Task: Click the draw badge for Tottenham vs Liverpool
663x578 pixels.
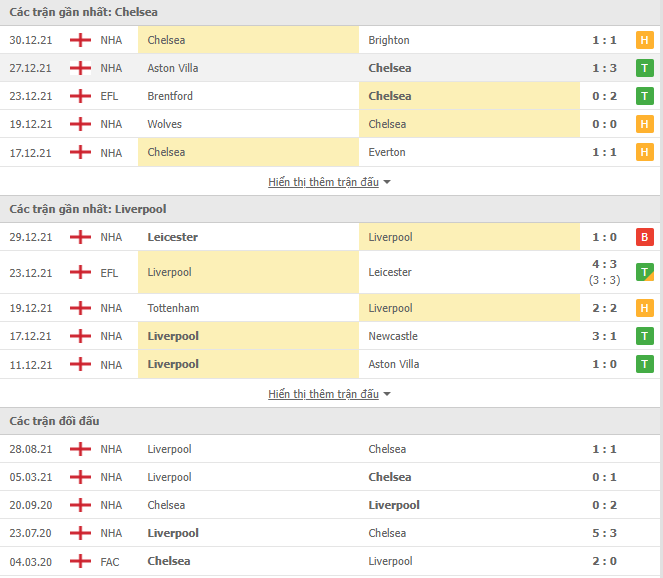Action: 644,308
